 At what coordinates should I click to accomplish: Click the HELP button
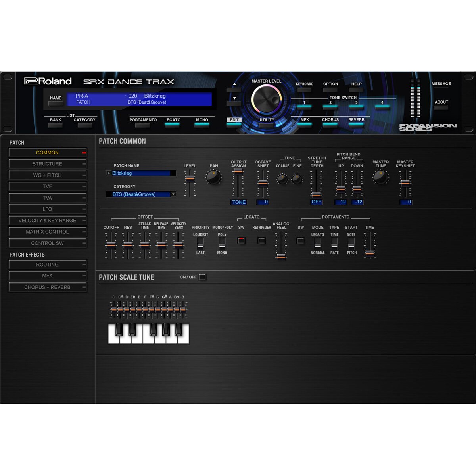pos(356,89)
